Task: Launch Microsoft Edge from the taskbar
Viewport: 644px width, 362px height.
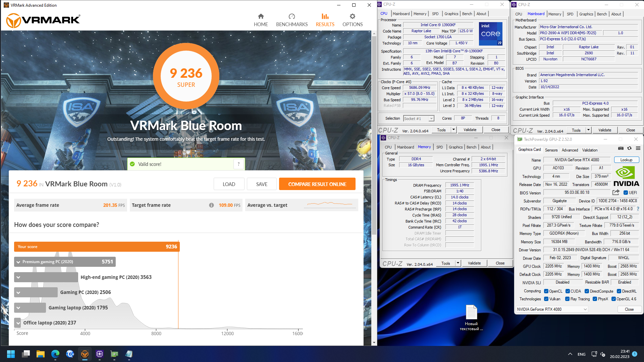Action: click(55, 354)
